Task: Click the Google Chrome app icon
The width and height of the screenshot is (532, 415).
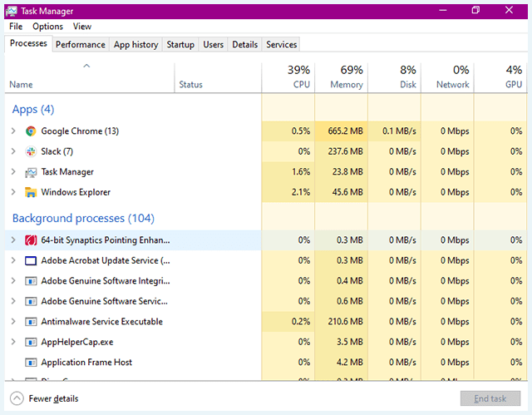Action: (31, 131)
